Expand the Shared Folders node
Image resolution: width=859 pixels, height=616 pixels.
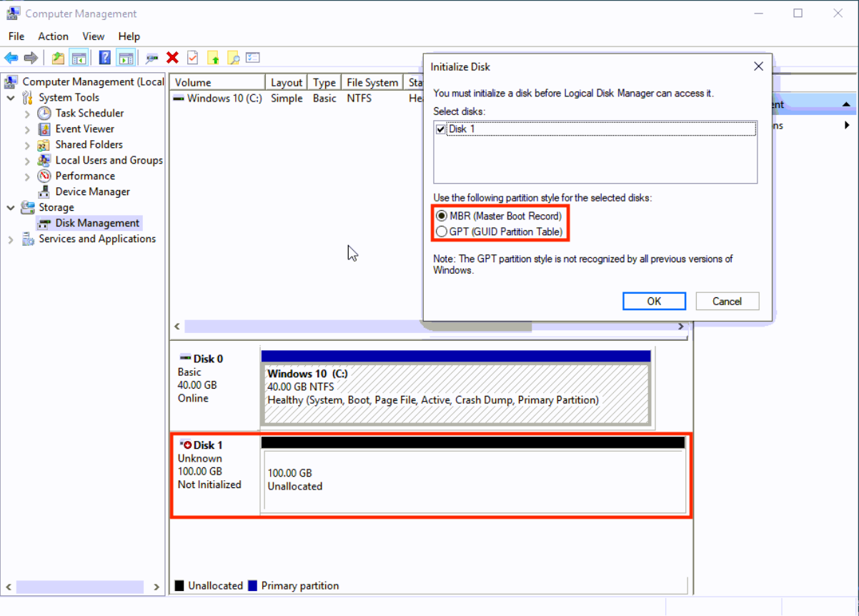click(x=27, y=144)
